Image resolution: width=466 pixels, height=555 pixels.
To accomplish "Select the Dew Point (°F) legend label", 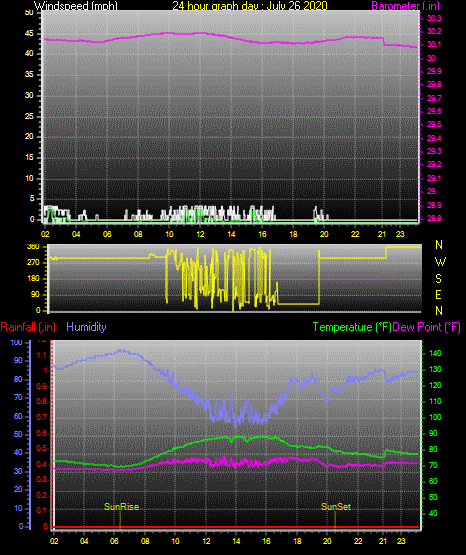I will point(426,327).
